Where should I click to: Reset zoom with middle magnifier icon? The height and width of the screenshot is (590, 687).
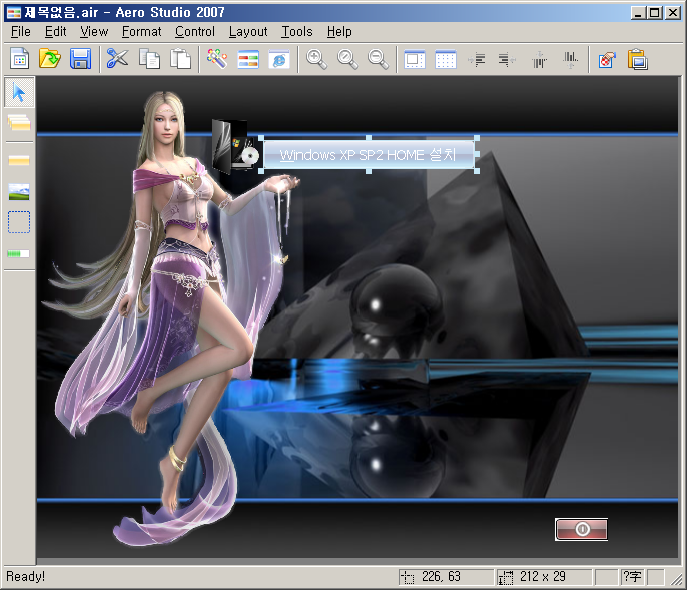click(347, 59)
